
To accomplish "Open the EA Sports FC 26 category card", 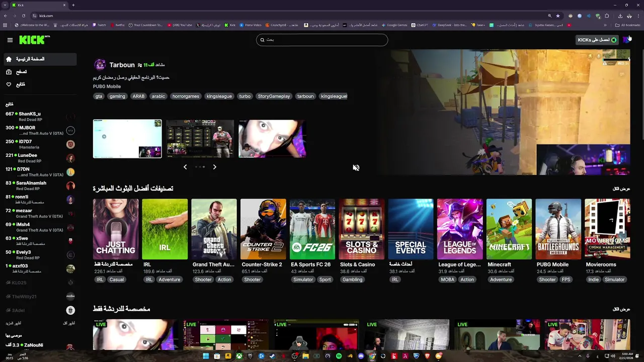I will (x=312, y=229).
